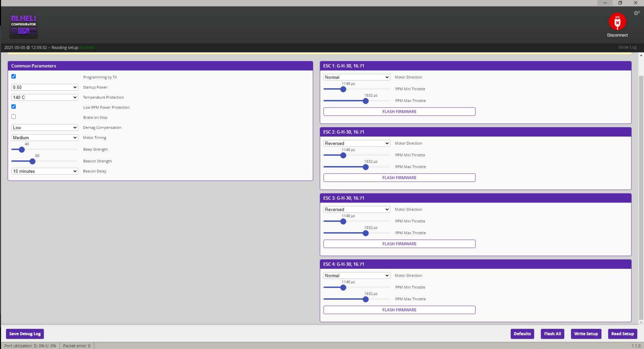Open Temperature Protection dropdown showing 140 C

click(45, 97)
